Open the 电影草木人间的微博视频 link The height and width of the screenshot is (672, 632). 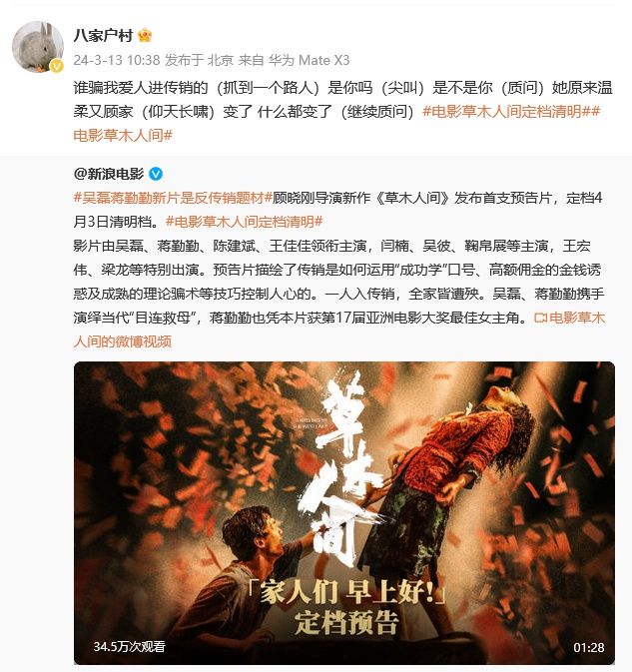tap(338, 330)
